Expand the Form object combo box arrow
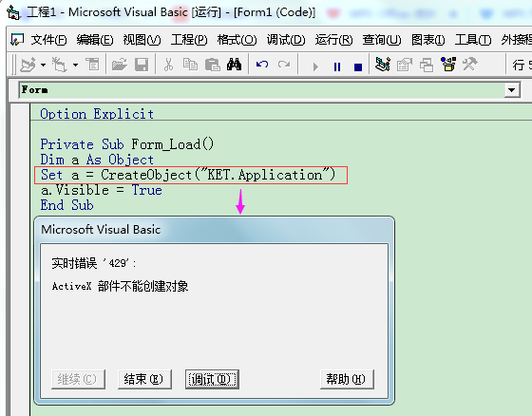Viewport: 532px width, 416px height. tap(511, 90)
